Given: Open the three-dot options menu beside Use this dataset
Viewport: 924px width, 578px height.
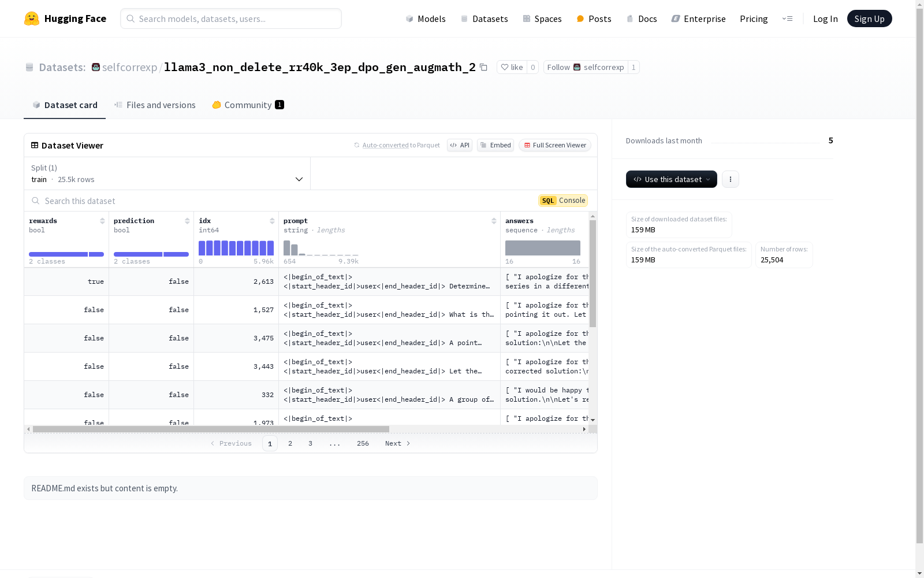Looking at the screenshot, I should pyautogui.click(x=731, y=179).
